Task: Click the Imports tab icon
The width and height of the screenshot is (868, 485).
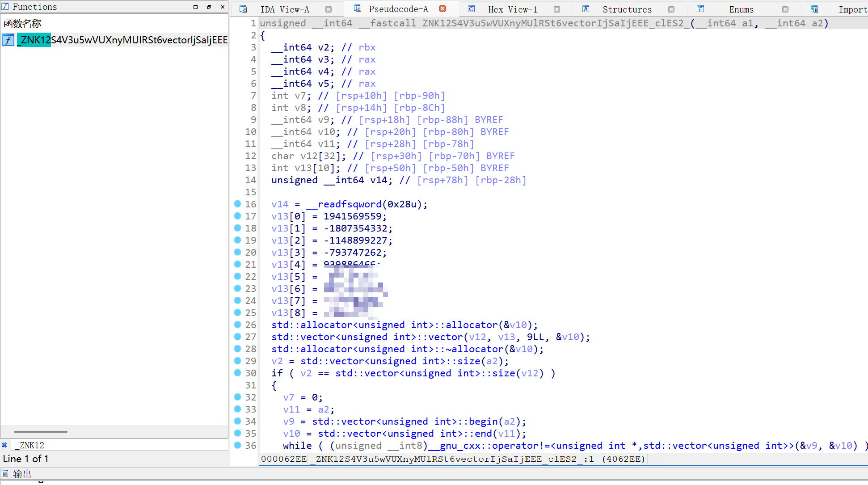Action: [x=814, y=9]
